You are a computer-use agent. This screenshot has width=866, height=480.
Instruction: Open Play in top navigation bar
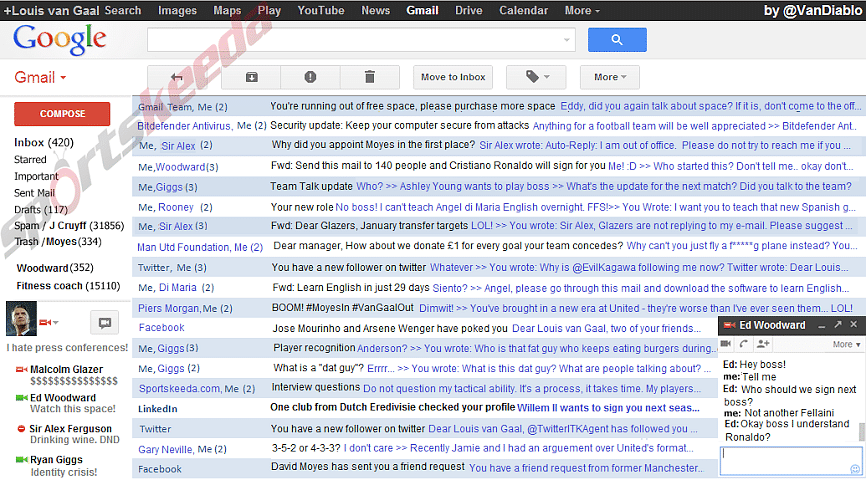[270, 10]
